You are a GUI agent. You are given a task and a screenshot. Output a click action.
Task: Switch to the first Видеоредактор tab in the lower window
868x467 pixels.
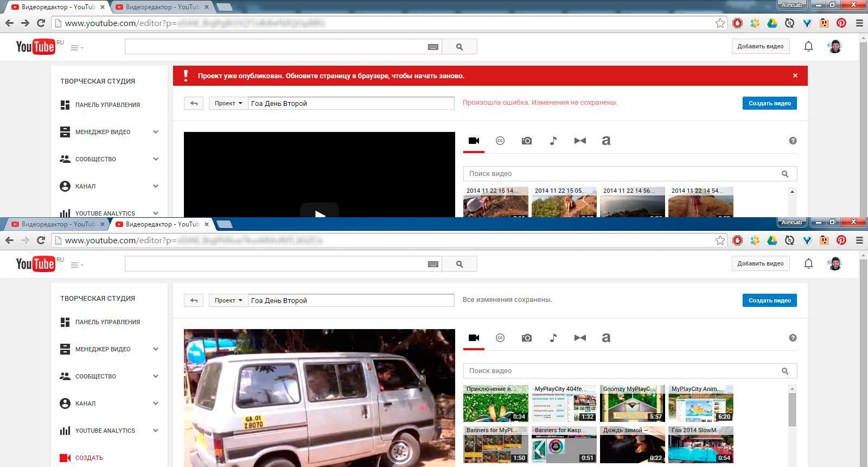click(x=56, y=224)
